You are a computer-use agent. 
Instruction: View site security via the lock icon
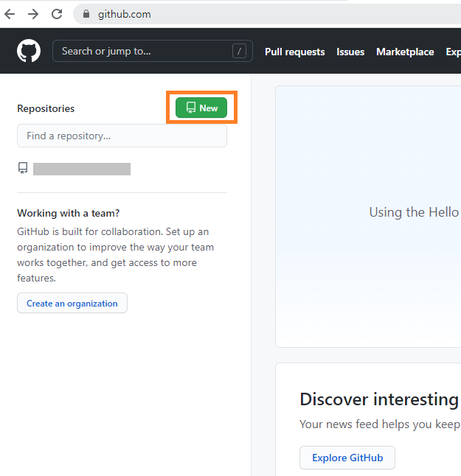pyautogui.click(x=86, y=14)
